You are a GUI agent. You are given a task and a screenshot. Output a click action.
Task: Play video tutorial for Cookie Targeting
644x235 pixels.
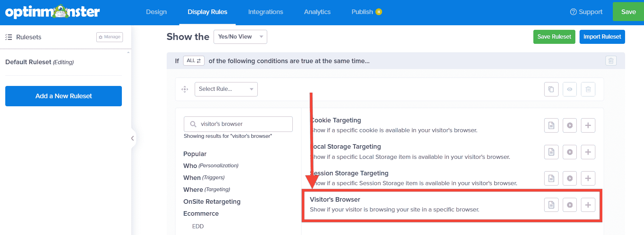[x=569, y=126]
